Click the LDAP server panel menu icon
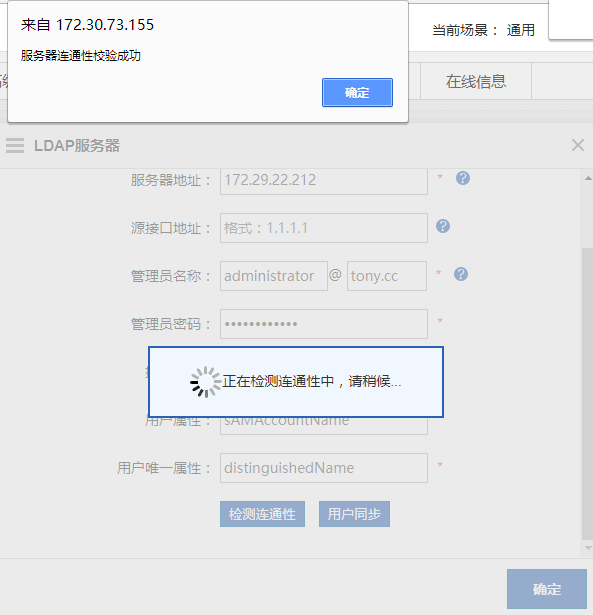 tap(15, 145)
